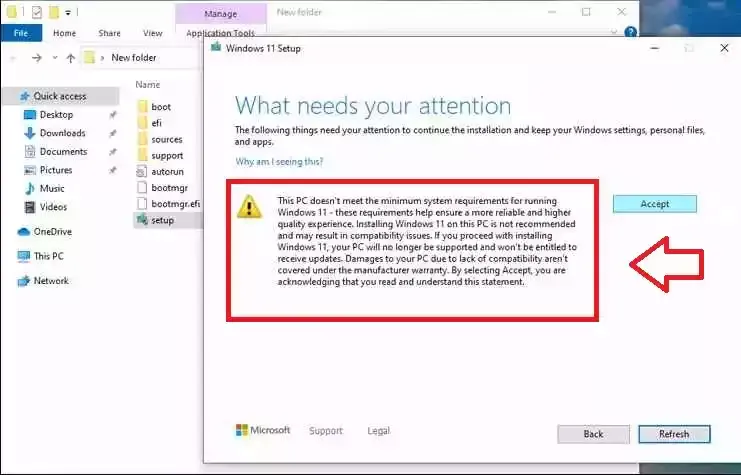The width and height of the screenshot is (741, 475).
Task: Open Desktop in the navigation pane
Action: point(56,114)
